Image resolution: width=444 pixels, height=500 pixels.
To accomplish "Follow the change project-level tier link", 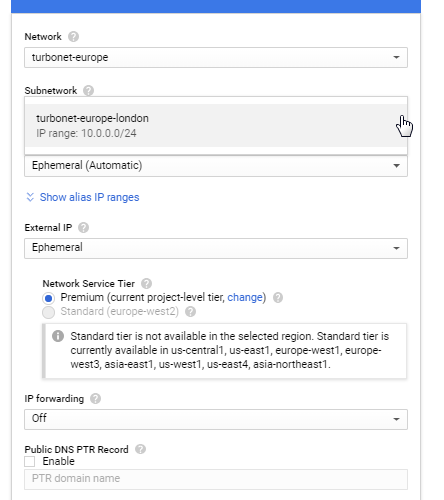I will [x=245, y=297].
